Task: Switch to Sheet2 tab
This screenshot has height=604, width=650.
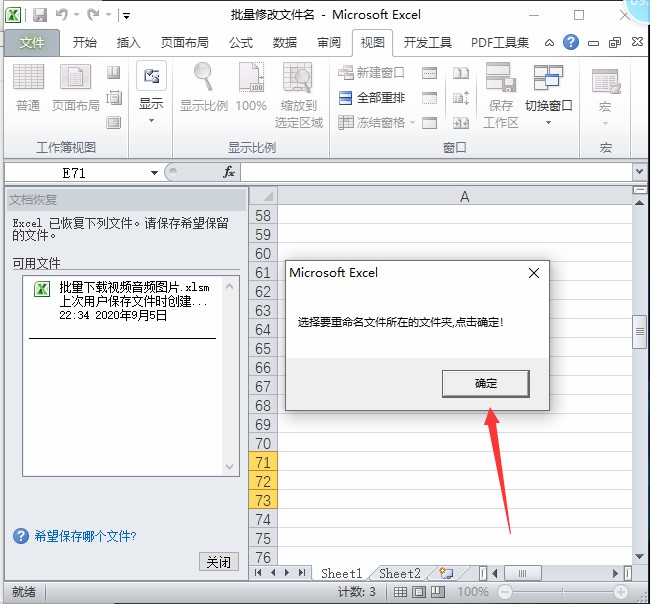Action: click(x=400, y=573)
